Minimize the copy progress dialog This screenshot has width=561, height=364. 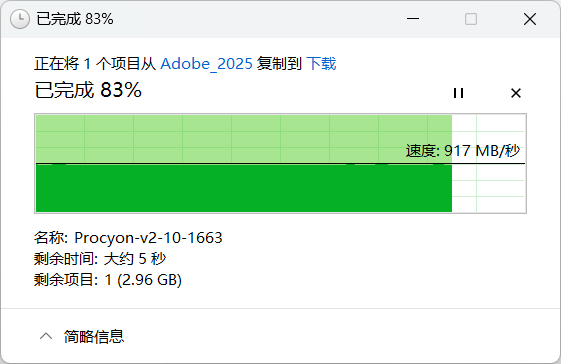(x=413, y=19)
